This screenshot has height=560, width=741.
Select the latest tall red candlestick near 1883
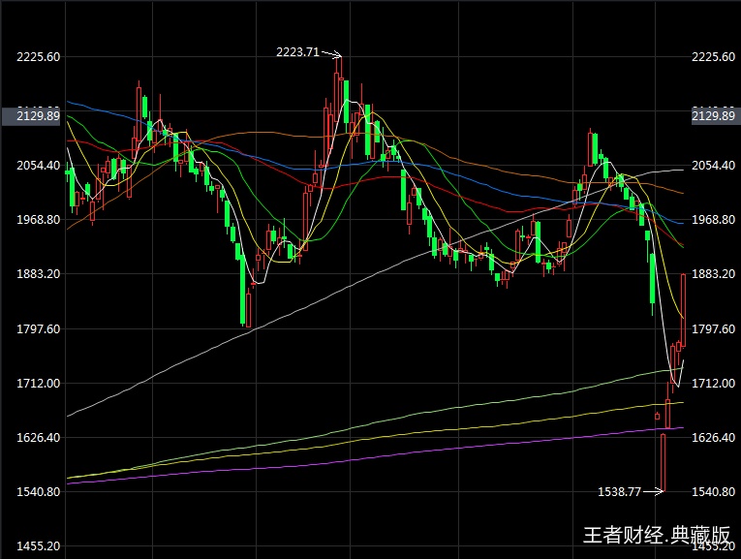tap(683, 310)
